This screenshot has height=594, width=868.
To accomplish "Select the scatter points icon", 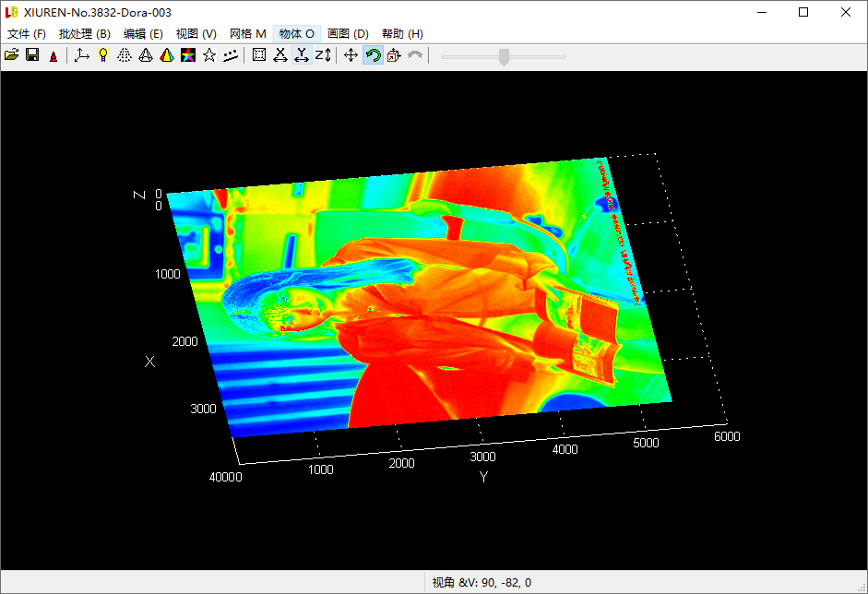I will tap(232, 54).
